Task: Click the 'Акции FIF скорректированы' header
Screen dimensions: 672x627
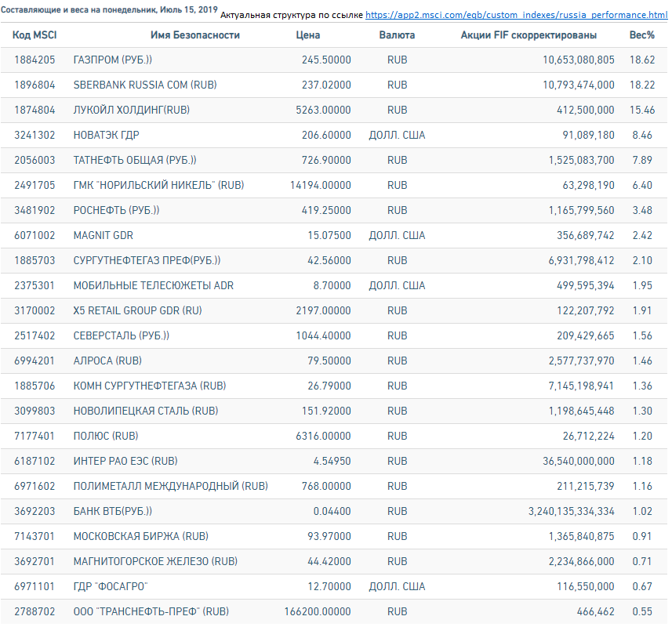Action: point(529,35)
